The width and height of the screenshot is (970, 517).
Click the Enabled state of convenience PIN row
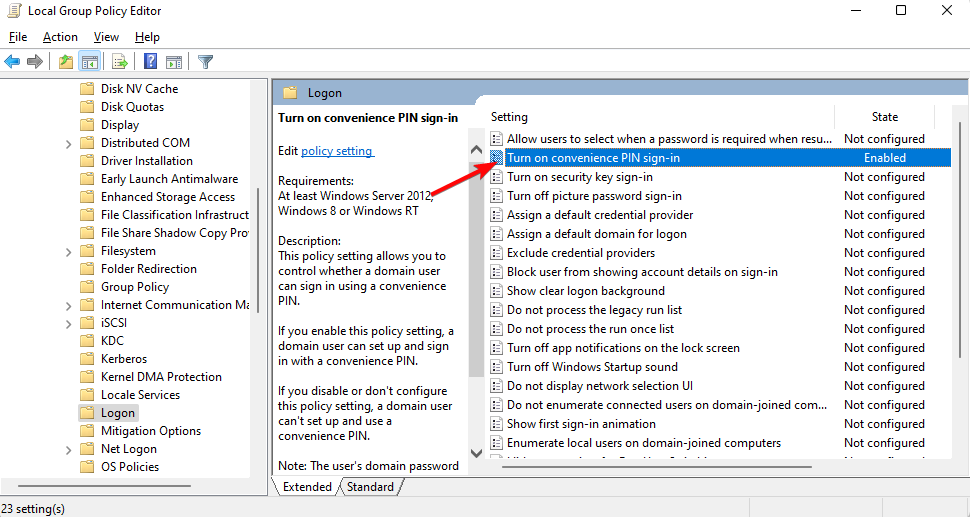point(885,158)
